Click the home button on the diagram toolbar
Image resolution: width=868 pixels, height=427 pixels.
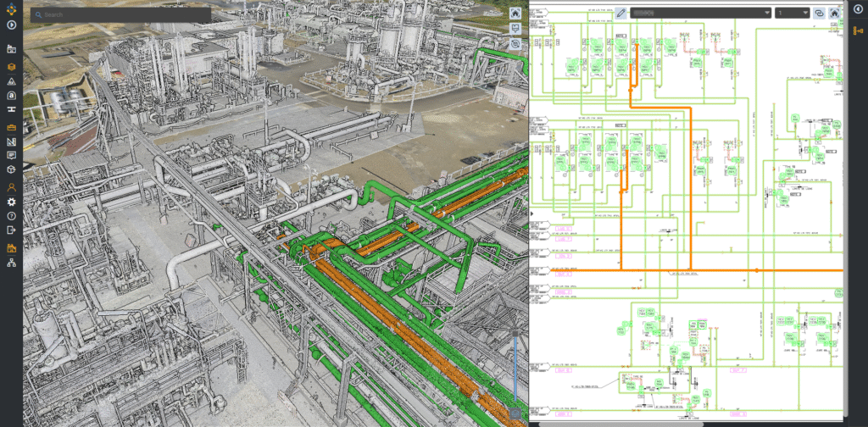pyautogui.click(x=834, y=13)
